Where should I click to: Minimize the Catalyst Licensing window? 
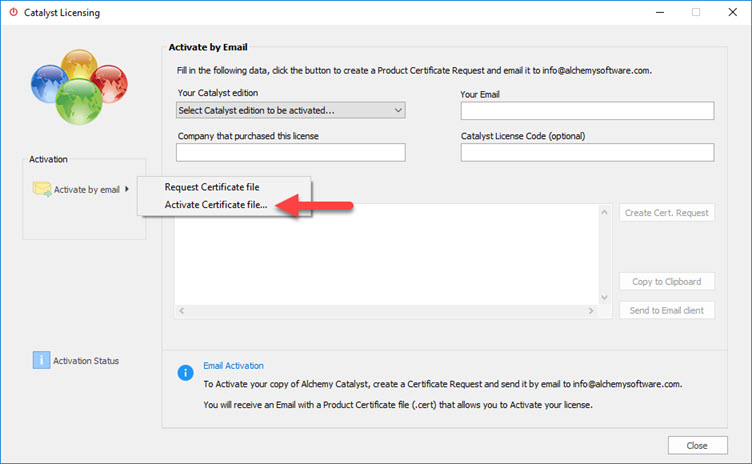coord(660,13)
